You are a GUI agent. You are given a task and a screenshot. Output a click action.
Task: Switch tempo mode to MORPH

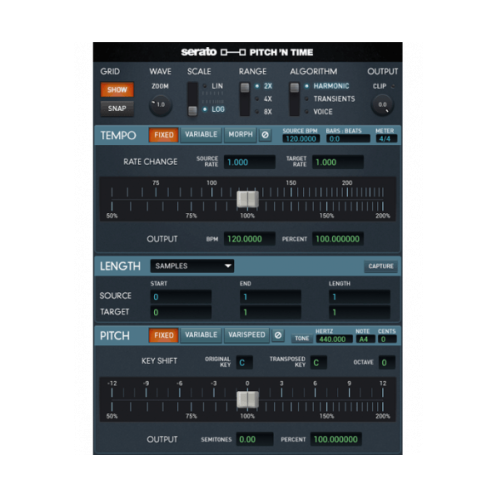(240, 135)
